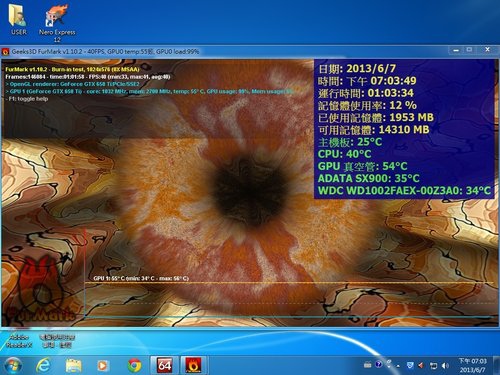Click the blue sensor overlay panel
Screen dimensions: 500x375
coord(404,129)
